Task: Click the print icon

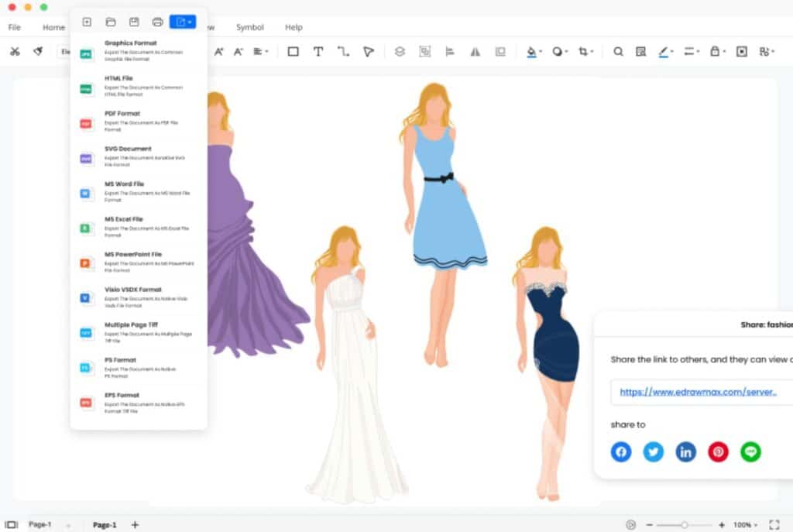Action: point(157,22)
